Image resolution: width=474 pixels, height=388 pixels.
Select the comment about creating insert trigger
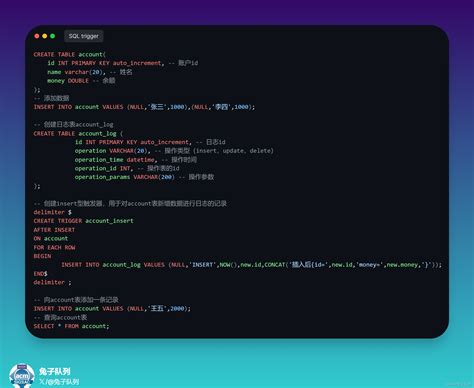pos(130,203)
